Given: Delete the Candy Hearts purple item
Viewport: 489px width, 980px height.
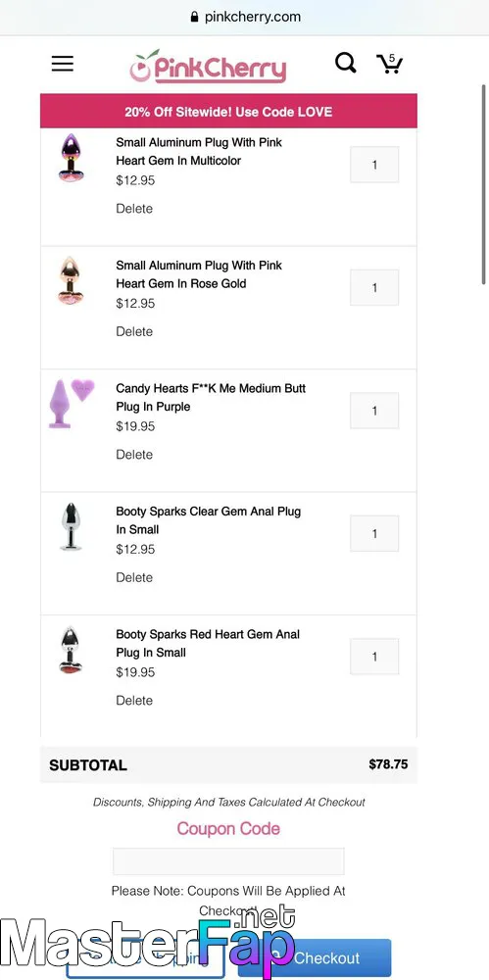Looking at the screenshot, I should 134,455.
